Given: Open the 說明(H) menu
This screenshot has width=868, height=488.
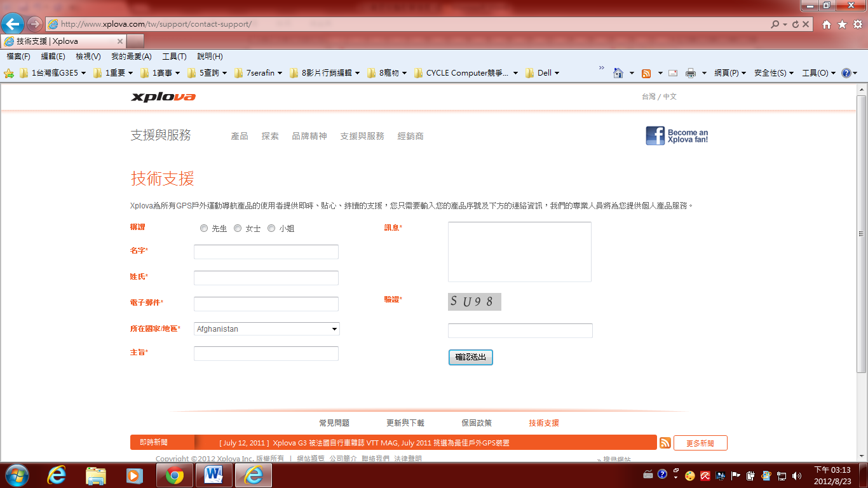Looking at the screenshot, I should (x=210, y=57).
